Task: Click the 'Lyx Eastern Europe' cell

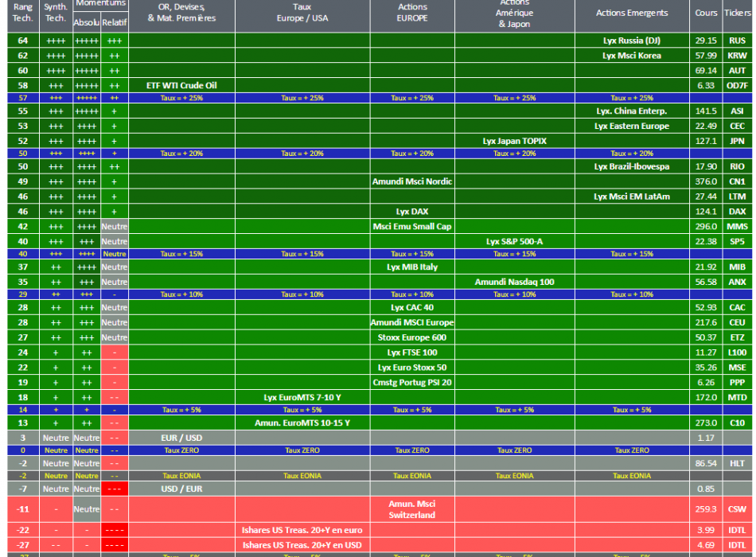Action: (x=632, y=126)
